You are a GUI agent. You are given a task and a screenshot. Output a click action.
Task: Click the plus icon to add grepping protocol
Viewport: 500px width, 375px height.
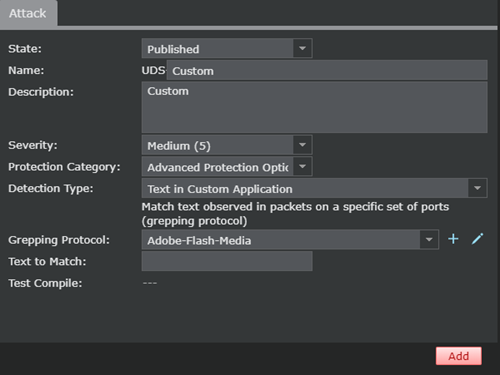pyautogui.click(x=453, y=239)
